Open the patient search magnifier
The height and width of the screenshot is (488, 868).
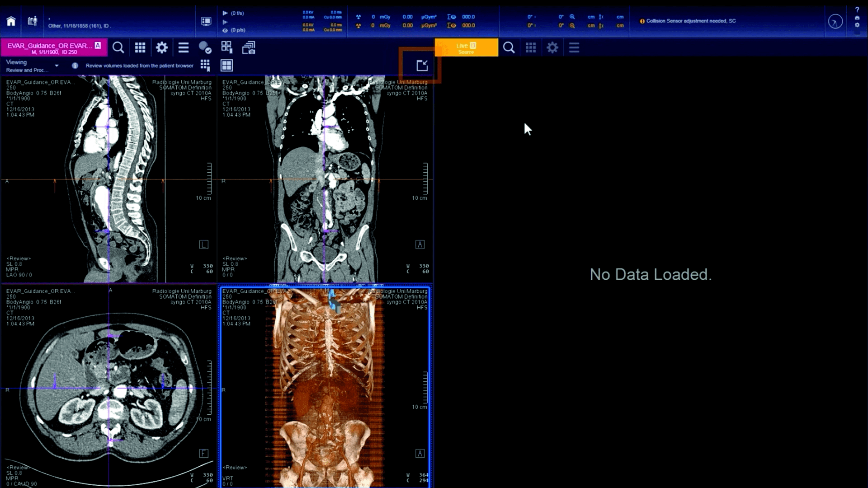pos(118,47)
